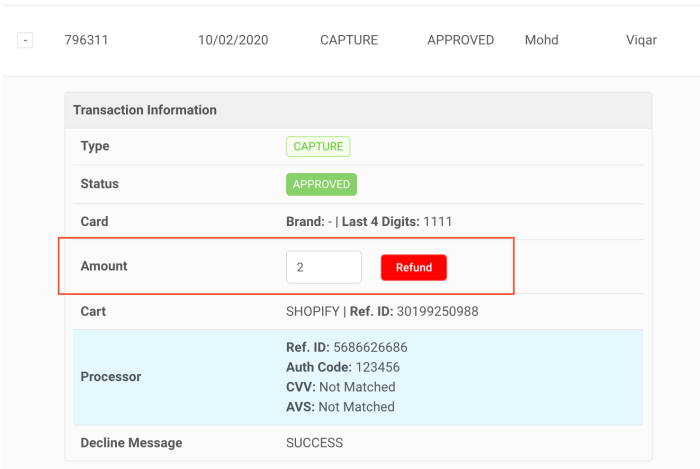Select transaction ID 796311 in the row
The width and height of the screenshot is (700, 469).
[86, 41]
